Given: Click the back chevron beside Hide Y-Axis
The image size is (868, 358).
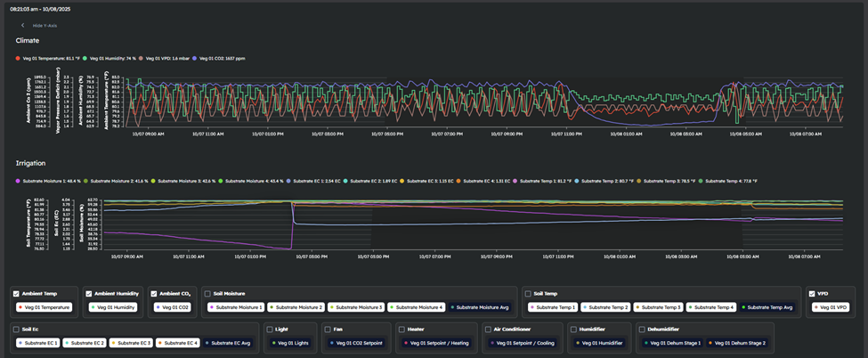Looking at the screenshot, I should 23,26.
